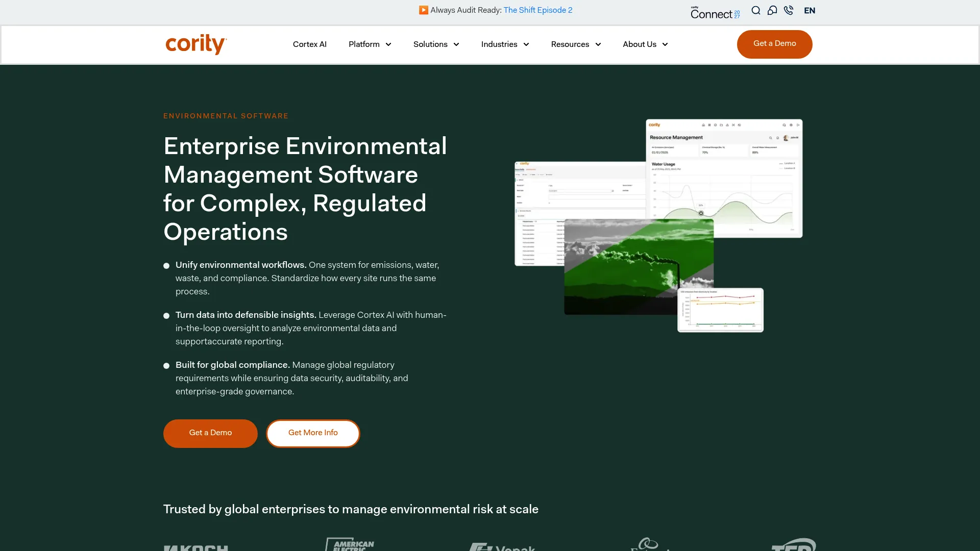
Task: Click 'Built for global compliance.' text
Action: tap(233, 365)
